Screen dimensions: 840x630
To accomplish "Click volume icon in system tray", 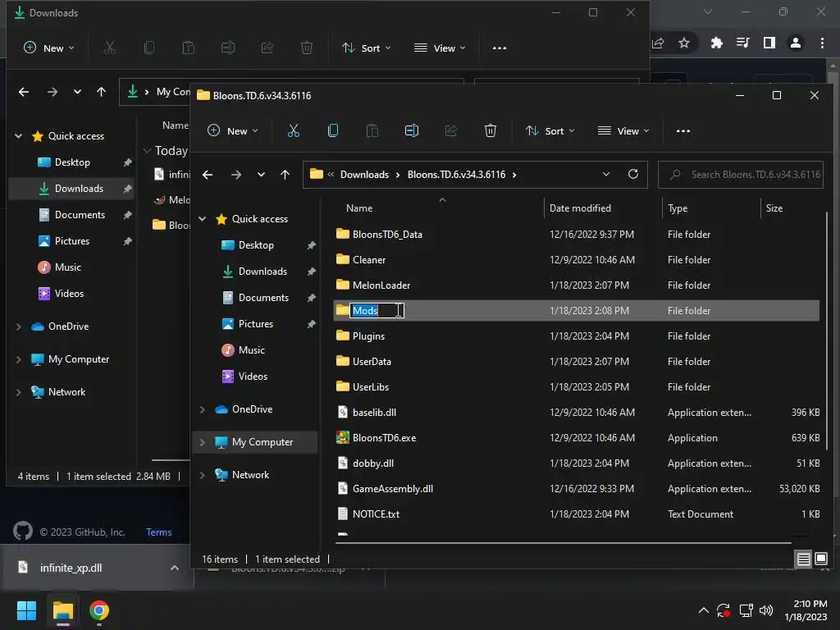I will 766,610.
